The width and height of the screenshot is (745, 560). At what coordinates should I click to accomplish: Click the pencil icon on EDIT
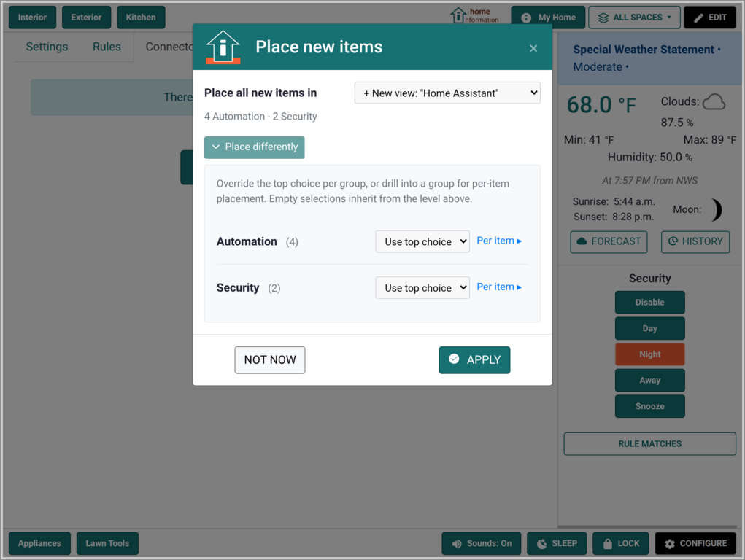pos(698,18)
